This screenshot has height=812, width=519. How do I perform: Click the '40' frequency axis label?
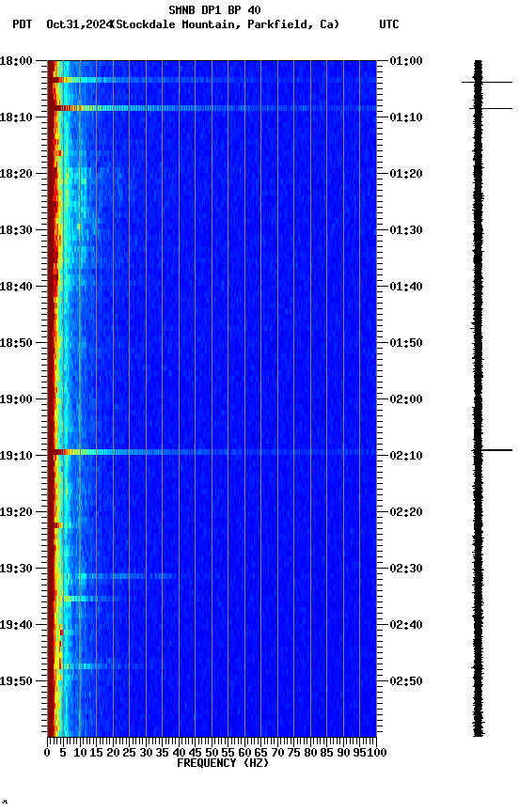pyautogui.click(x=179, y=753)
